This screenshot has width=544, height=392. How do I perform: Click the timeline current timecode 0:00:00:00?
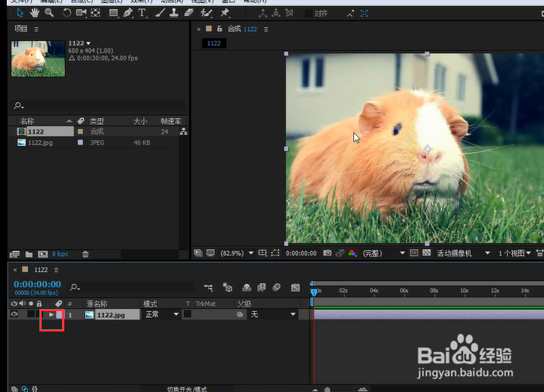coord(37,284)
